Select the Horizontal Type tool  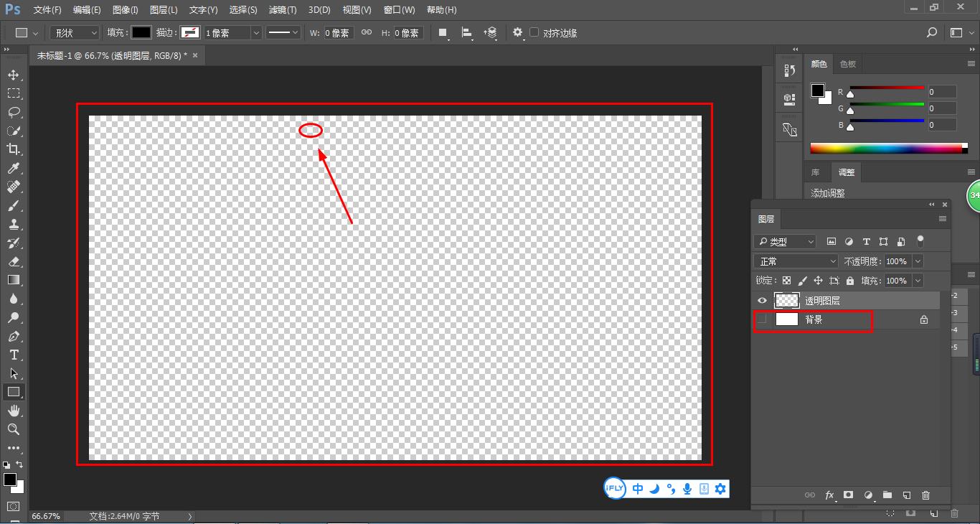tap(14, 355)
